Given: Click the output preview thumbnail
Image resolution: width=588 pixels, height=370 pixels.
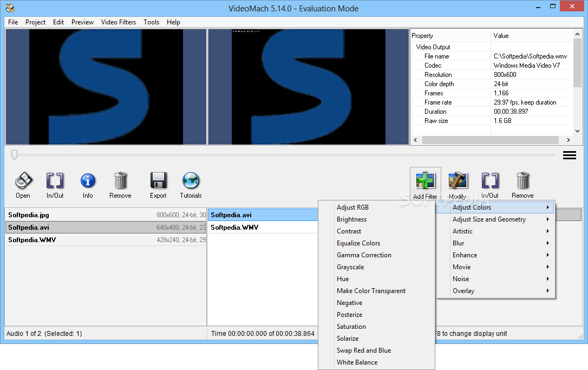Looking at the screenshot, I should pos(308,87).
